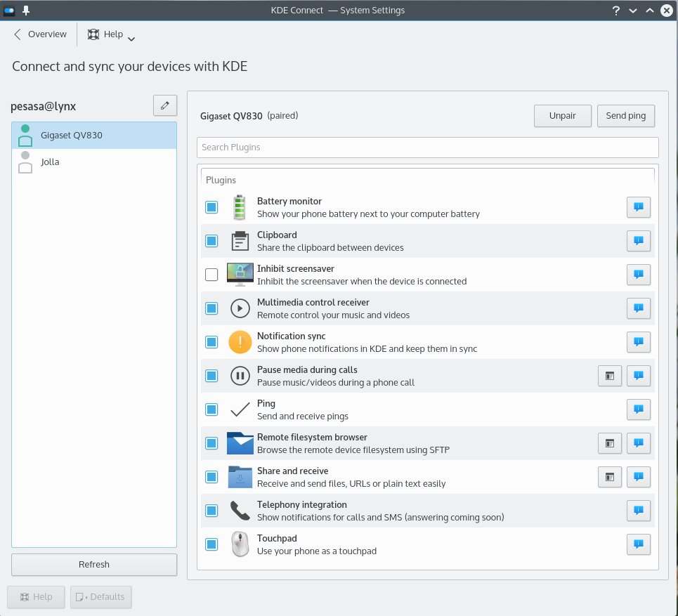Click the Pause media during calls pause icon

coord(240,376)
